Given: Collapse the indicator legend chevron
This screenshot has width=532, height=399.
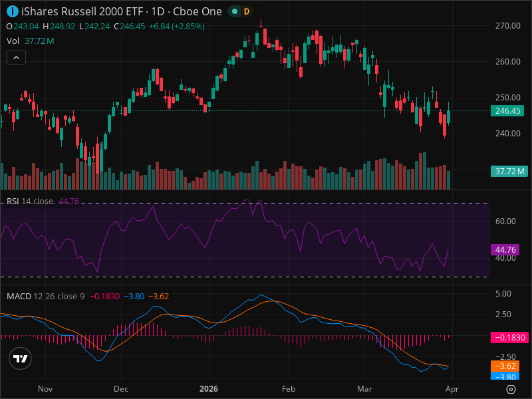Looking at the screenshot, I should tap(16, 58).
